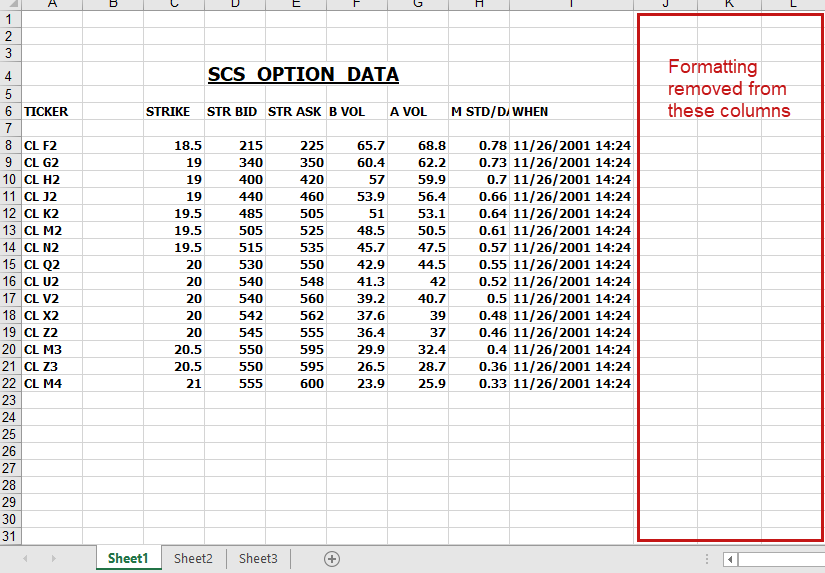Select row header 8
Viewport: 825px width, 573px height.
coord(9,145)
